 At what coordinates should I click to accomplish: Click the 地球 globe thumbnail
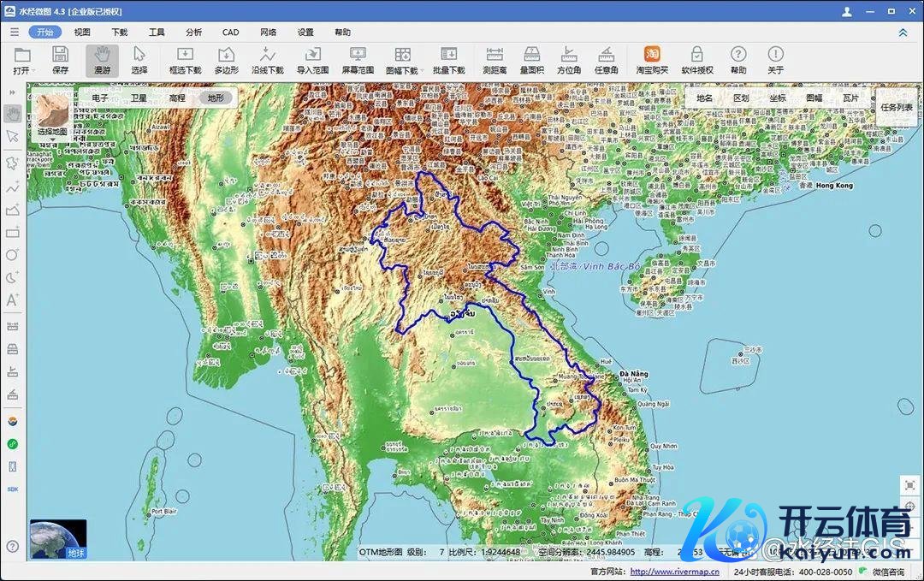pos(58,539)
